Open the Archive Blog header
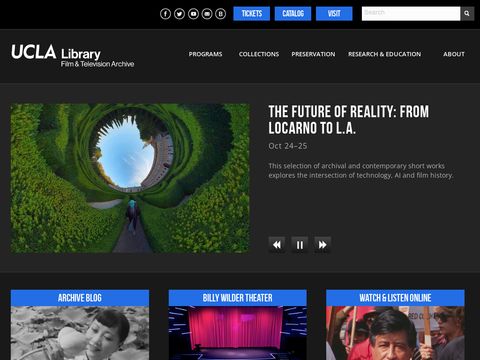The height and width of the screenshot is (360, 480). click(80, 298)
